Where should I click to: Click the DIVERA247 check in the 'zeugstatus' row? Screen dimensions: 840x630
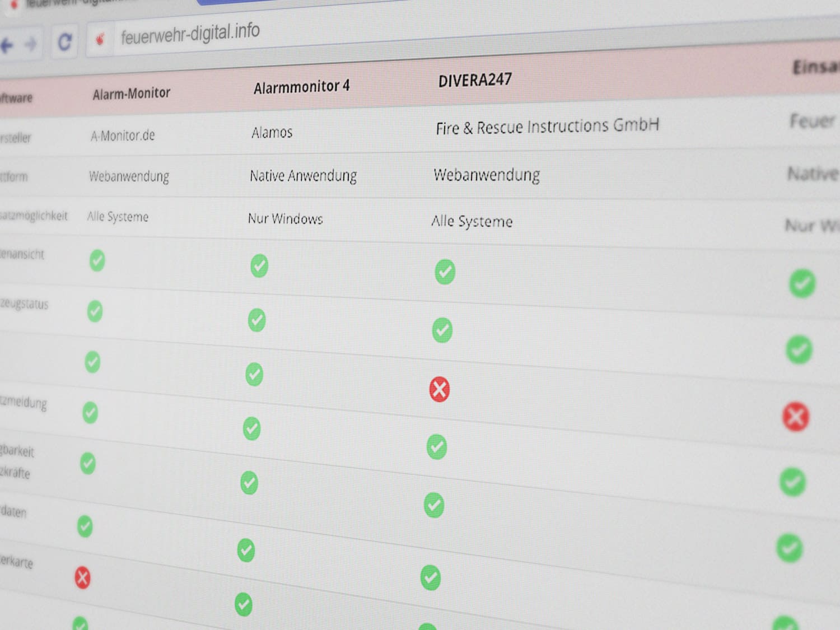(x=442, y=330)
